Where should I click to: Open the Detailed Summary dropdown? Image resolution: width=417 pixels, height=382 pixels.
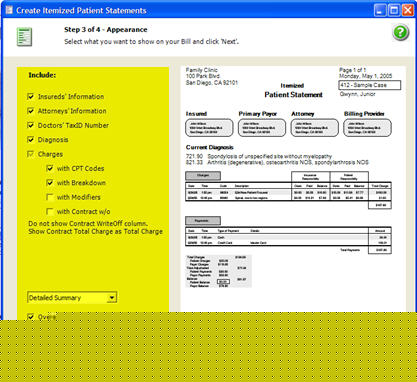point(112,297)
